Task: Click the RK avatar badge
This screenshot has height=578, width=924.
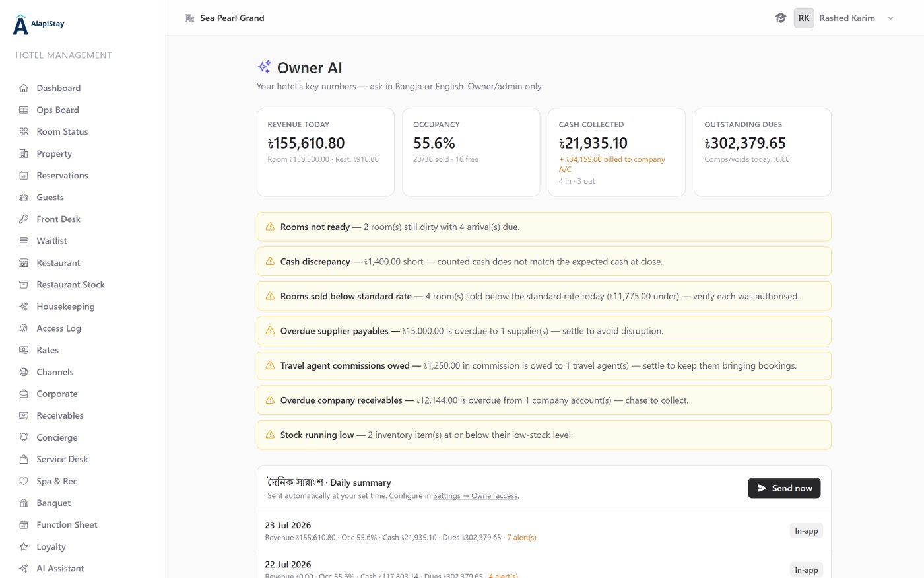Action: click(x=804, y=18)
